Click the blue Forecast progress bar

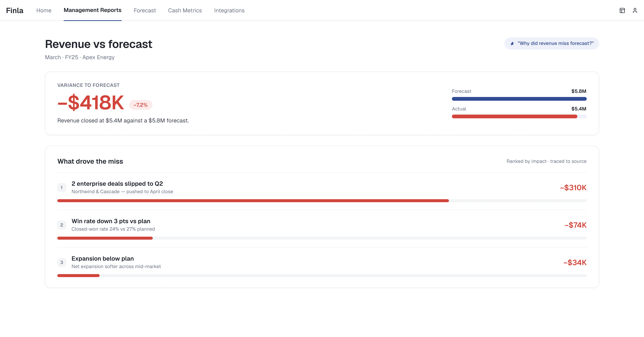pyautogui.click(x=519, y=99)
